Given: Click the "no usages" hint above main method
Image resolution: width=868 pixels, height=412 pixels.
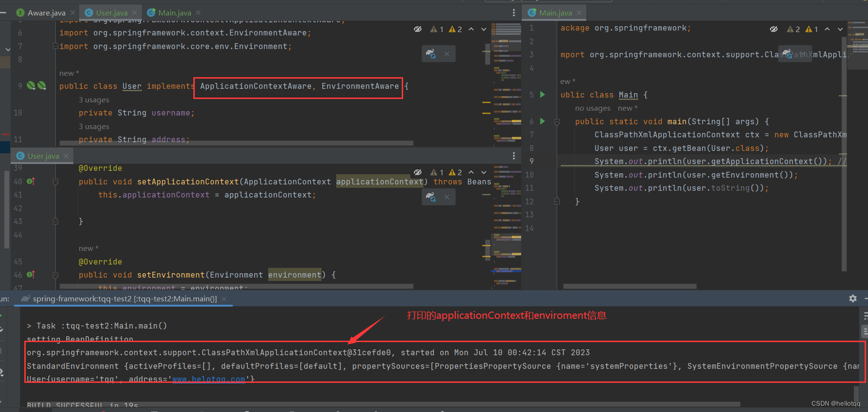Looking at the screenshot, I should [x=593, y=108].
